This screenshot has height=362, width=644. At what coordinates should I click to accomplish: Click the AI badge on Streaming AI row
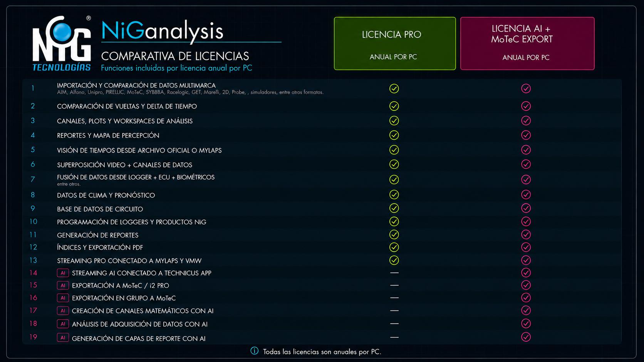[63, 273]
